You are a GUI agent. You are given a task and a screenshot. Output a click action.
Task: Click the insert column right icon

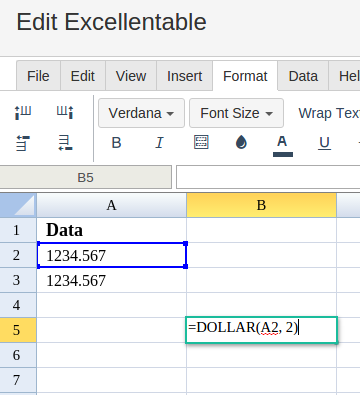(65, 112)
